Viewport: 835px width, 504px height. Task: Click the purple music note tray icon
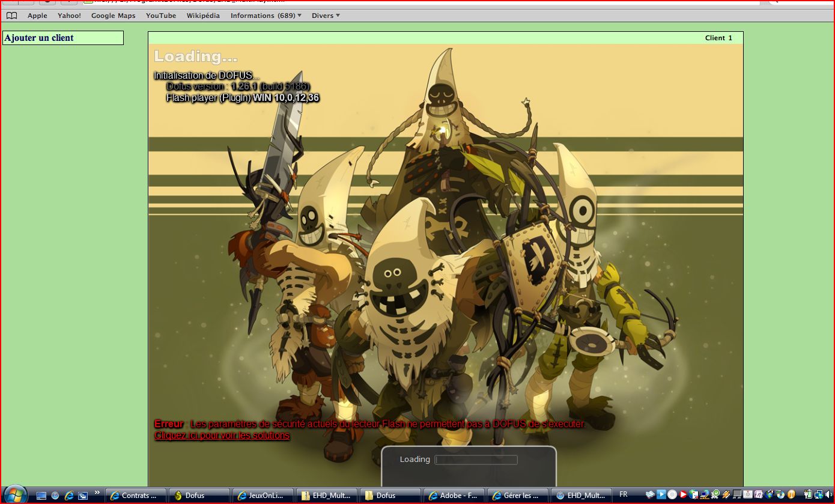tap(759, 494)
